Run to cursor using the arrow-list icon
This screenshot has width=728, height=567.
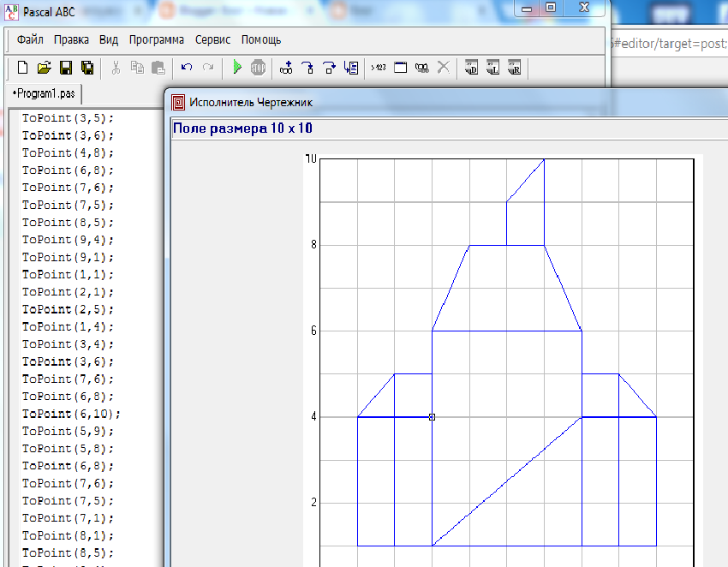351,68
